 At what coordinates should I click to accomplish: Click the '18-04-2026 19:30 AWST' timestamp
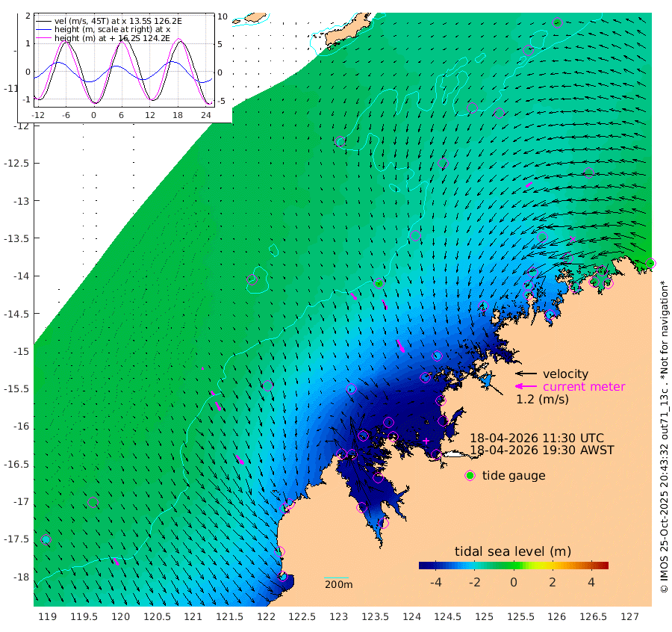[x=542, y=450]
